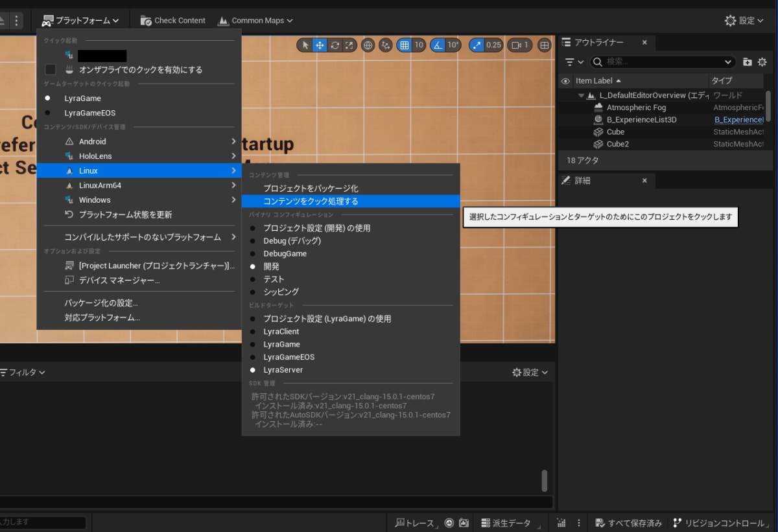The height and width of the screenshot is (532, 778).
Task: Select Debug (デバッグ) binary configuration
Action: click(x=351, y=240)
